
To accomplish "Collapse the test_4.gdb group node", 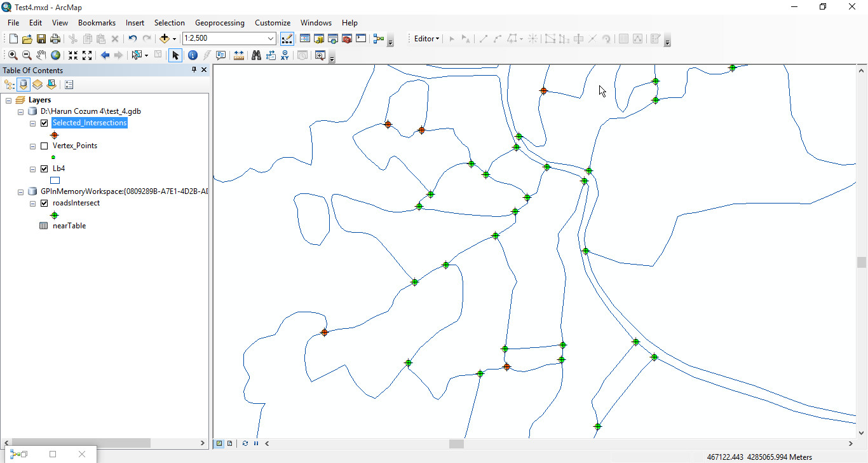I will coord(21,111).
